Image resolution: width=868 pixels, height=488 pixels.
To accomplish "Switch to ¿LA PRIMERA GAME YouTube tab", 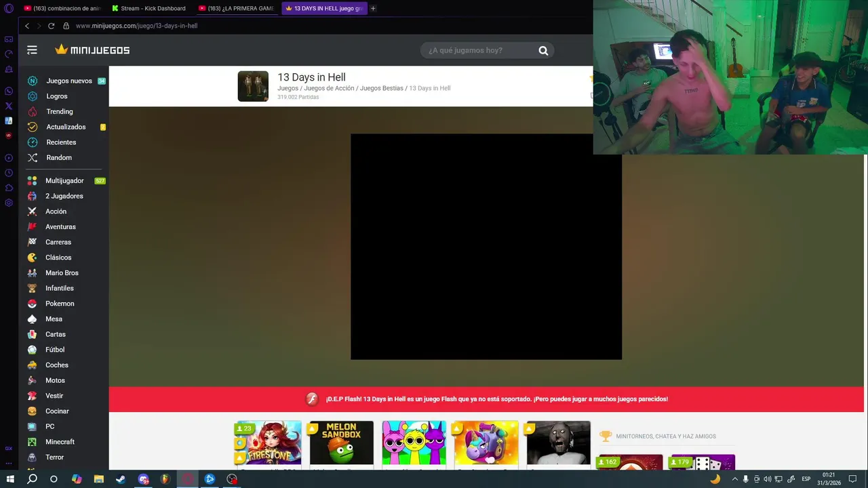I will [x=237, y=8].
